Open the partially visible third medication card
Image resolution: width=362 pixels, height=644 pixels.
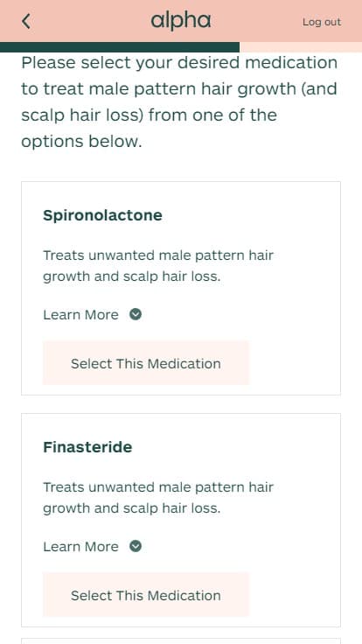[x=181, y=641]
